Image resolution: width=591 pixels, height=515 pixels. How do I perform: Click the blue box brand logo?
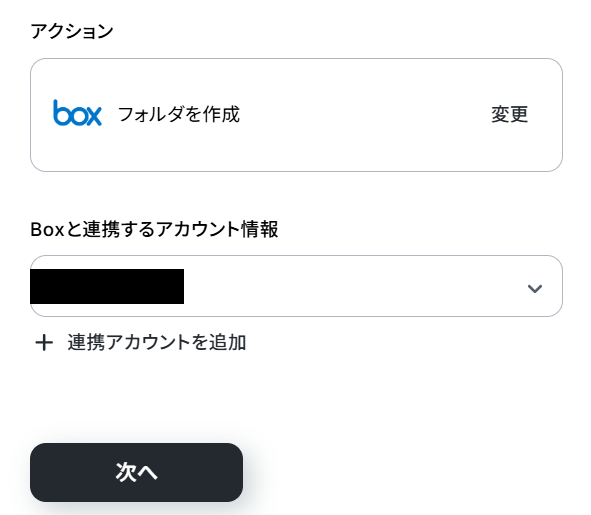[x=77, y=113]
